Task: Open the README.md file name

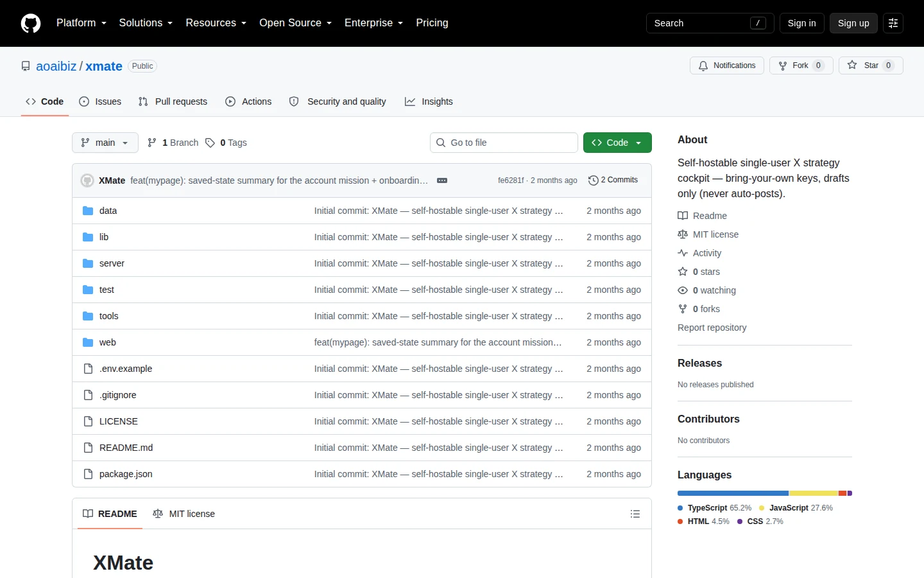Action: pos(126,448)
